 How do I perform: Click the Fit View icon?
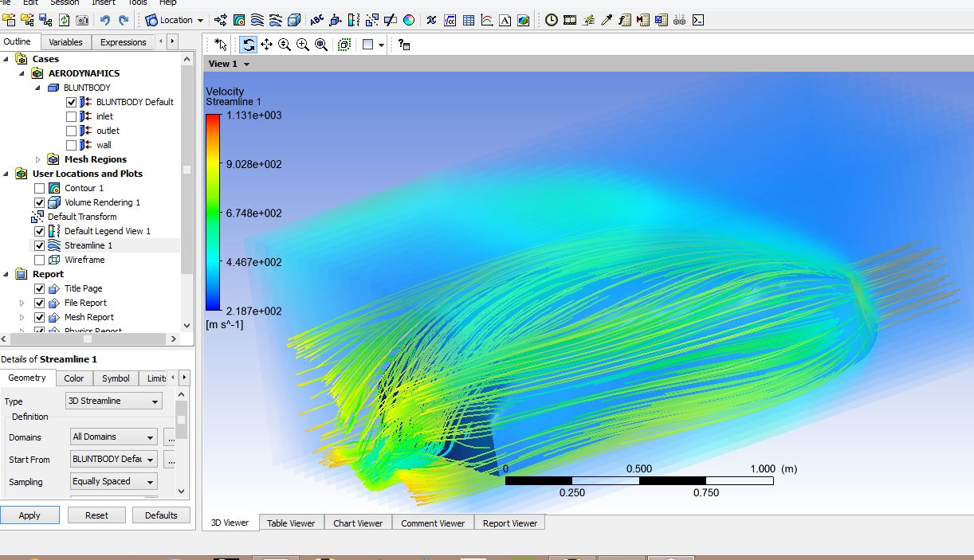(321, 45)
